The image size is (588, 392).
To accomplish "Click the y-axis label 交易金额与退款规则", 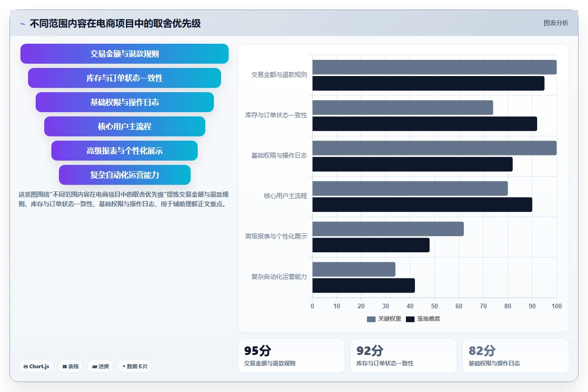I will coord(279,75).
